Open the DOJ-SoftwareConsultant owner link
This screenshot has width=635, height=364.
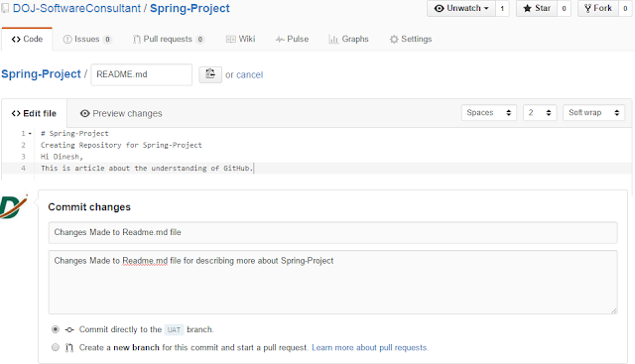(76, 8)
